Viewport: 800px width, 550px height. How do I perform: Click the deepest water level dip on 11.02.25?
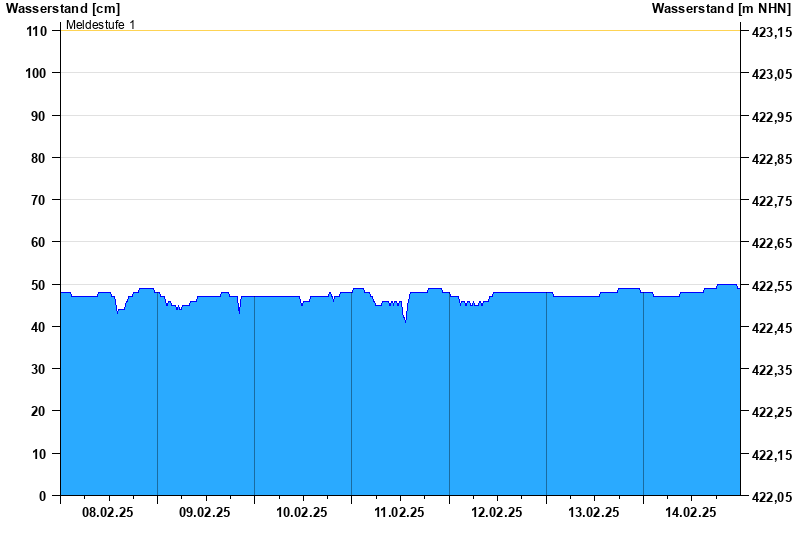405,320
